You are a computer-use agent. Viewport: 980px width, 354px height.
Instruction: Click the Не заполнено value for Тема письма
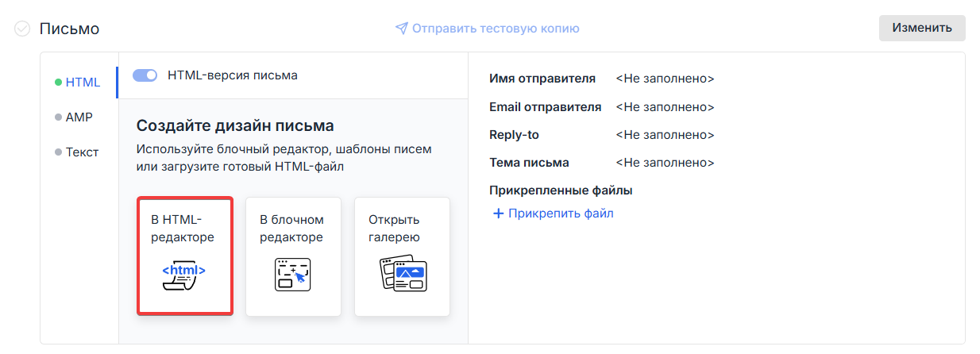coord(666,163)
